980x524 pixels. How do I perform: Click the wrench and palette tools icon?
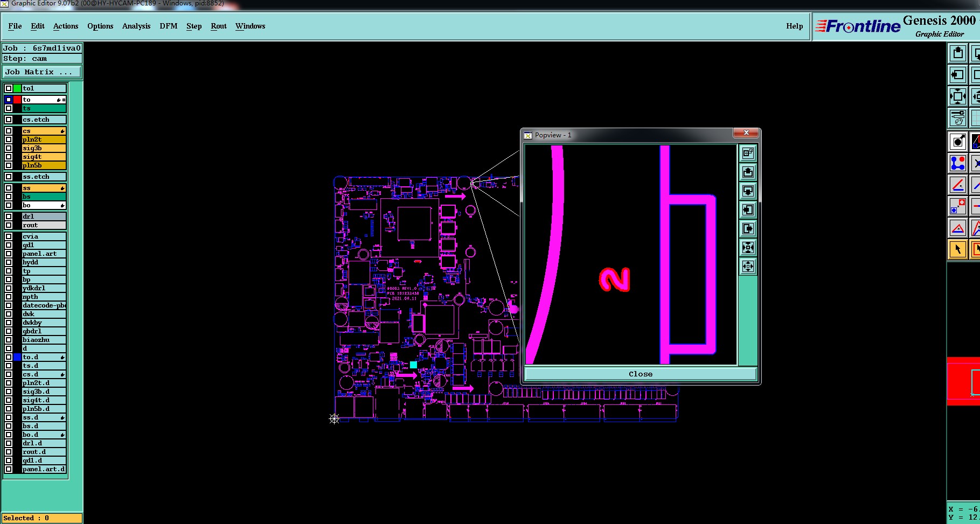pyautogui.click(x=958, y=117)
